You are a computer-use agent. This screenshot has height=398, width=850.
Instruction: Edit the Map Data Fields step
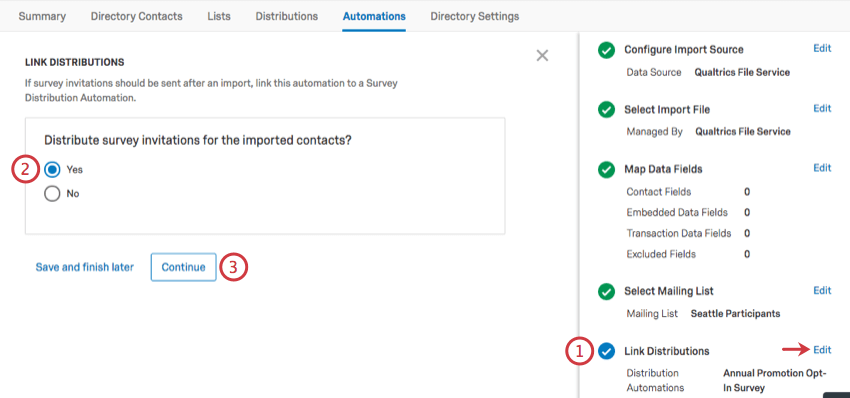(822, 168)
